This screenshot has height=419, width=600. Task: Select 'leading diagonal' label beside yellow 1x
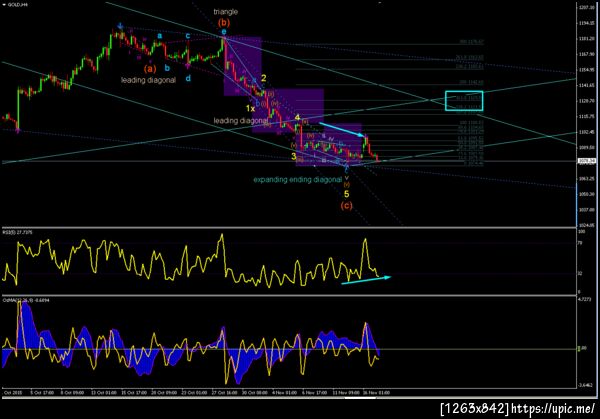(x=241, y=121)
